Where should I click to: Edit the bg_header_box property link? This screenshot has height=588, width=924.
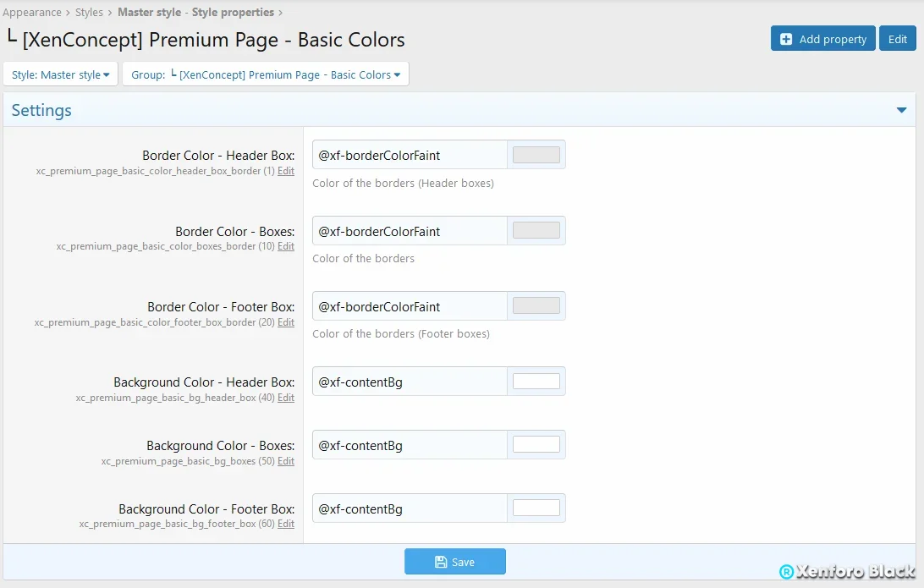pyautogui.click(x=286, y=398)
